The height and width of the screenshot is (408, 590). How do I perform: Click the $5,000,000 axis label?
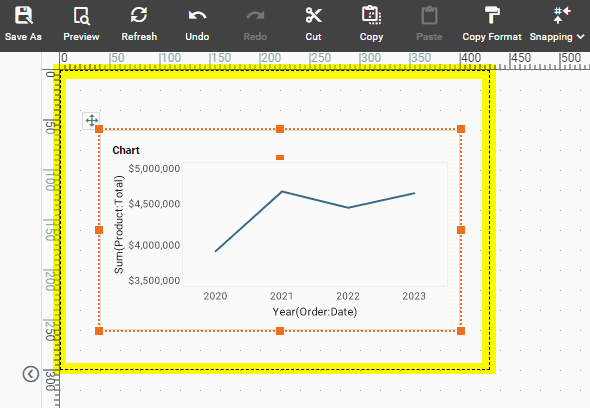click(154, 169)
